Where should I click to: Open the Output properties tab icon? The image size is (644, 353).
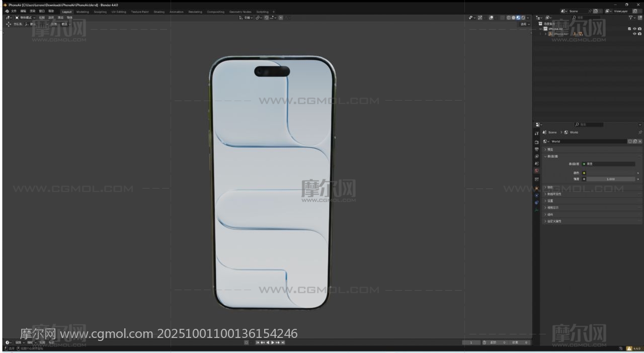[x=537, y=149]
